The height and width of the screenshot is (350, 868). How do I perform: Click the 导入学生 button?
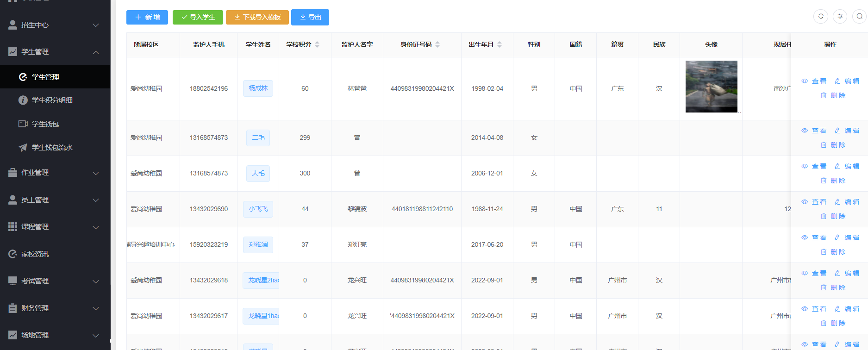[198, 17]
